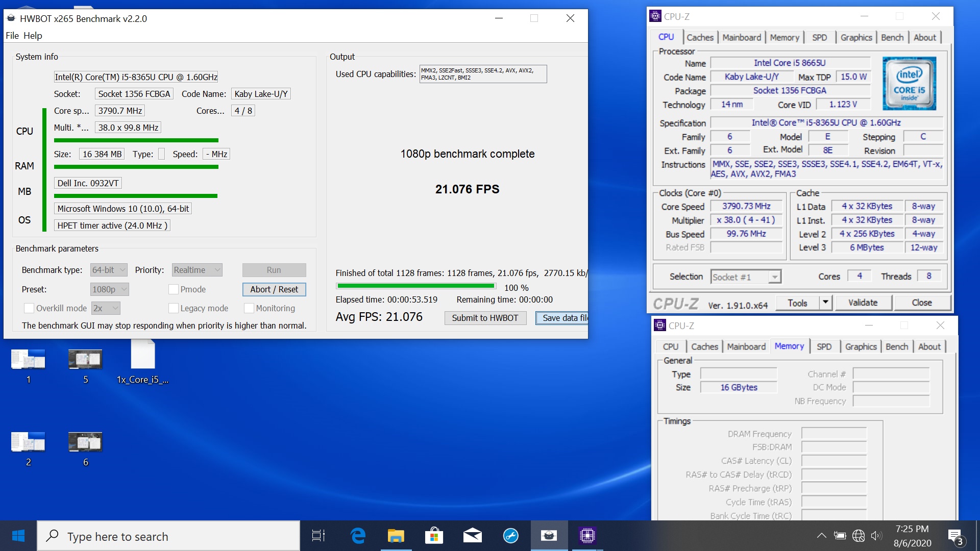Open Task View from the taskbar
The width and height of the screenshot is (980, 551).
pyautogui.click(x=318, y=536)
